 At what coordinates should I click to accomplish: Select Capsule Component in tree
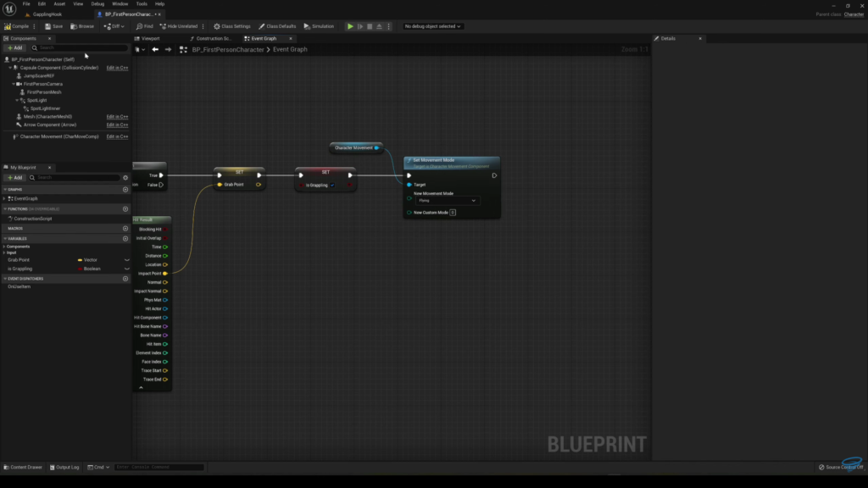click(x=59, y=68)
